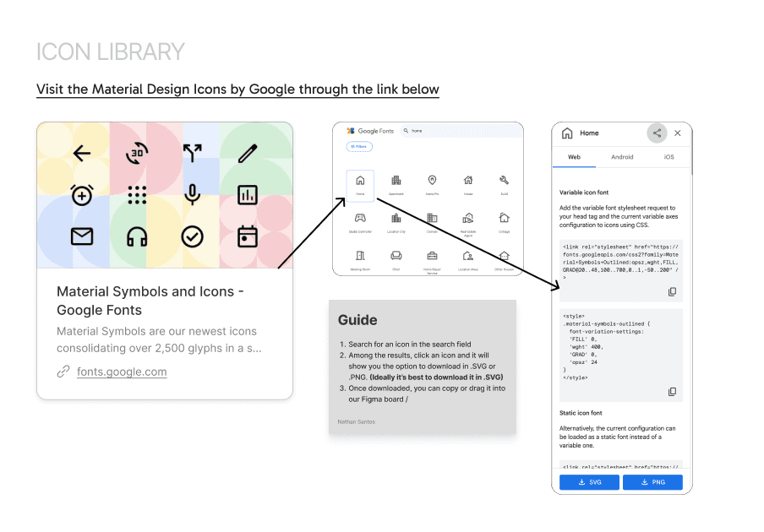Click the 'Material Symbols are our newest icons' description

pyautogui.click(x=159, y=339)
